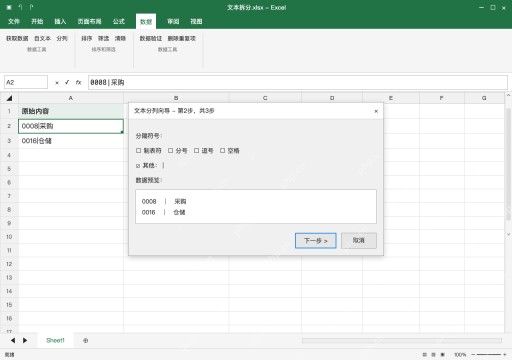The image size is (512, 360).
Task: Select row 10 header
Action: point(9,237)
